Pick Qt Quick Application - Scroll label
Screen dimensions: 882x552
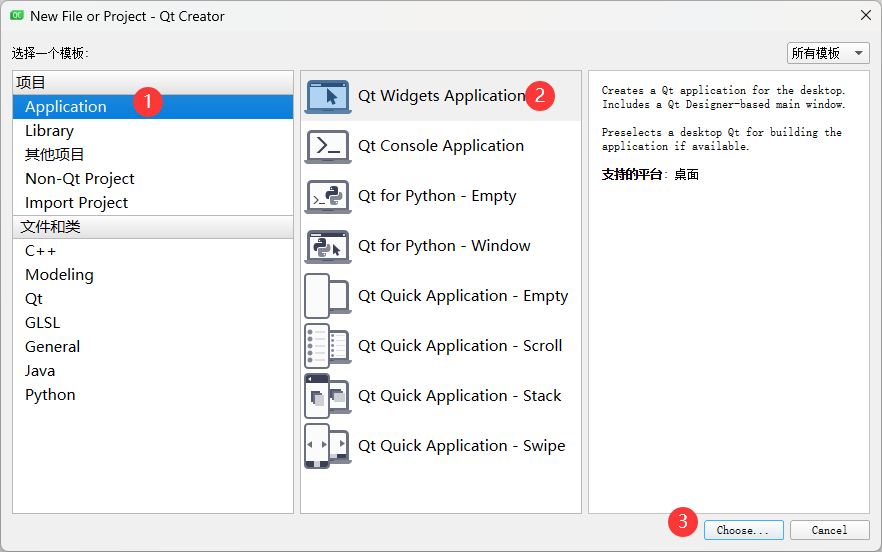click(x=460, y=346)
